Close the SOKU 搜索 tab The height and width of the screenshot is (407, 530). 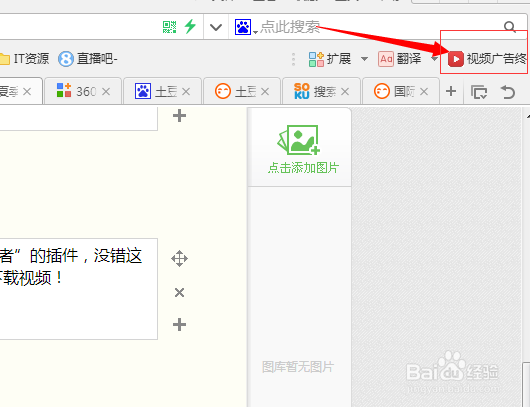[x=345, y=92]
